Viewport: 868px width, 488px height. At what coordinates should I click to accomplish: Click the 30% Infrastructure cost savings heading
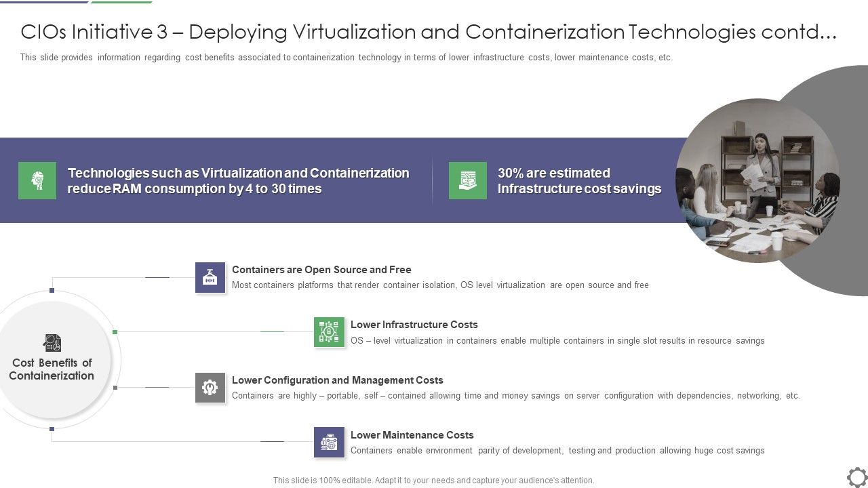(x=578, y=180)
